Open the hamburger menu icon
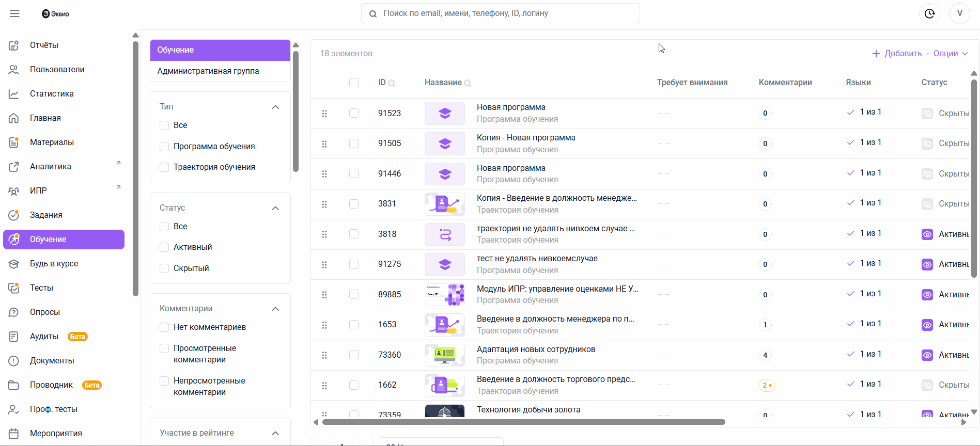 (x=14, y=13)
